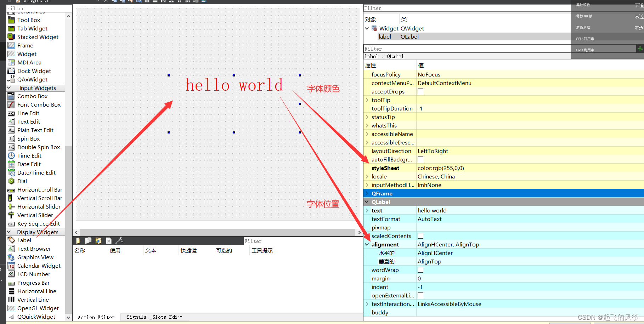Image resolution: width=644 pixels, height=324 pixels.
Task: Select the Push-style Font Combo Box widget
Action: point(39,104)
